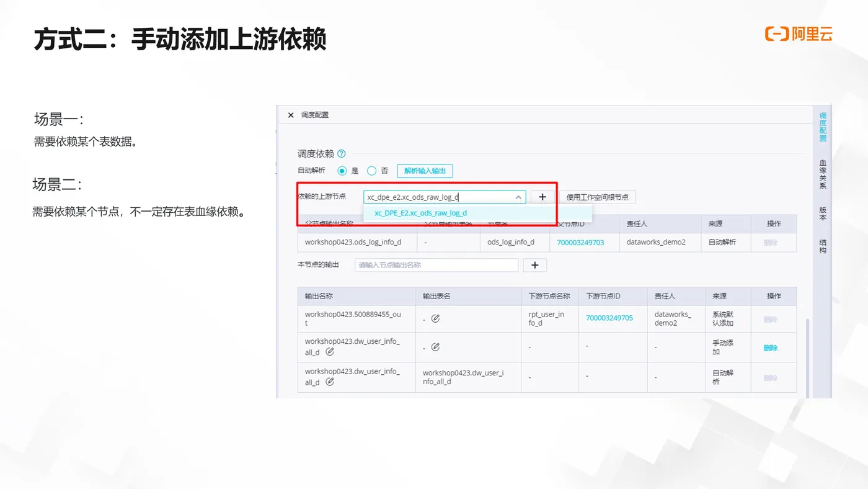
Task: Delete the 手动添加 output row
Action: [x=771, y=348]
